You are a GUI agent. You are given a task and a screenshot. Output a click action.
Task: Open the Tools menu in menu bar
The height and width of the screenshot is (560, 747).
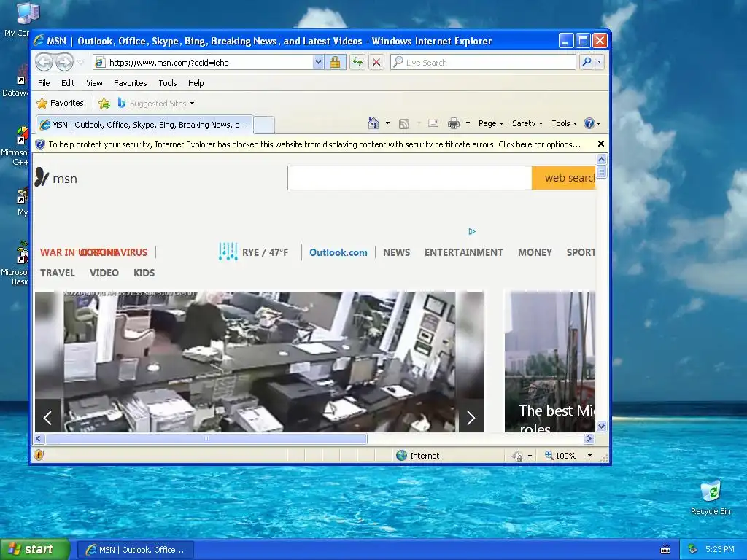coord(168,83)
